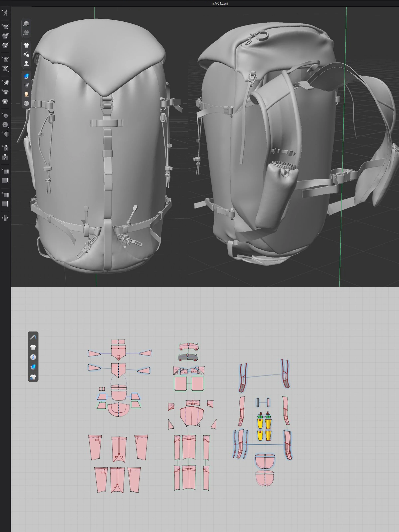
Task: Toggle the 3D garment t-shirt display
Action: 27,45
